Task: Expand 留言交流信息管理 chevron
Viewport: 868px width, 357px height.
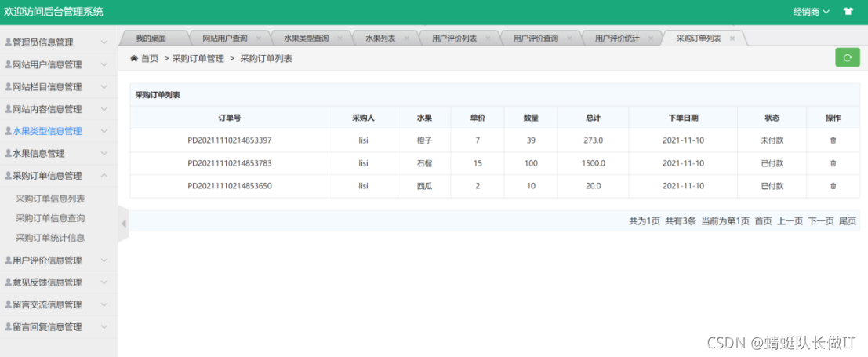Action: click(x=104, y=304)
